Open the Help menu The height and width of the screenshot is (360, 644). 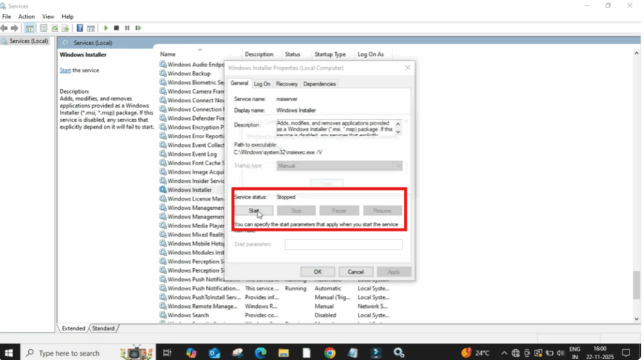tap(67, 16)
